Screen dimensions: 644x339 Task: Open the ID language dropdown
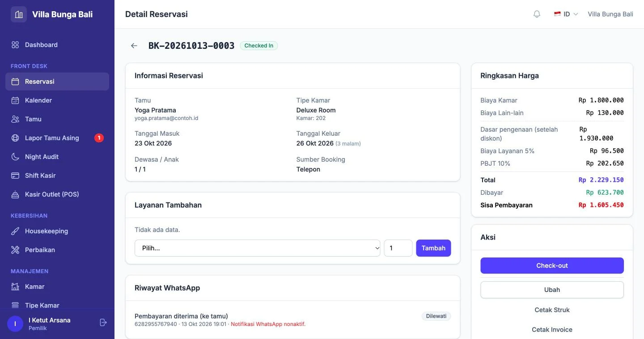[x=566, y=14]
